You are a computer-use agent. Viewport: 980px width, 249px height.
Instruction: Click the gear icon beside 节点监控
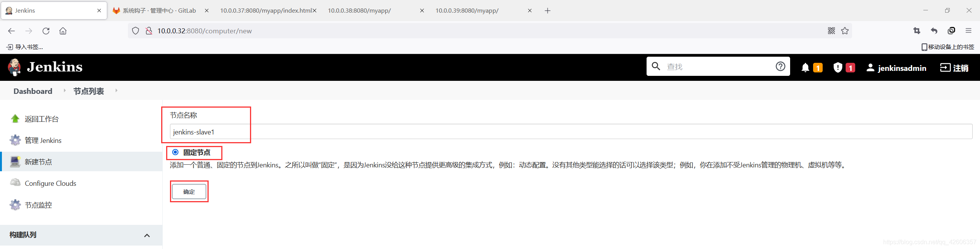[15, 205]
